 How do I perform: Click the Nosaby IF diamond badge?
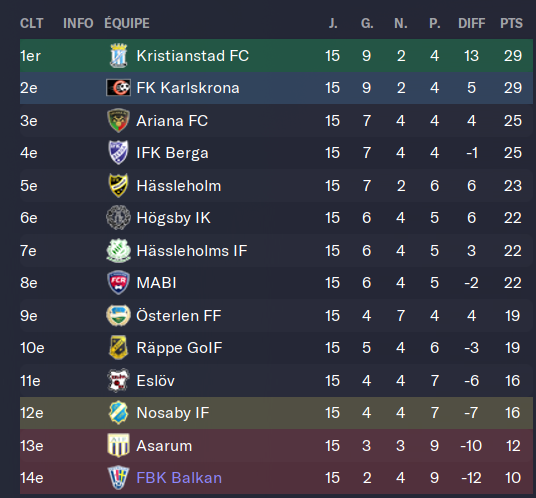tap(118, 413)
